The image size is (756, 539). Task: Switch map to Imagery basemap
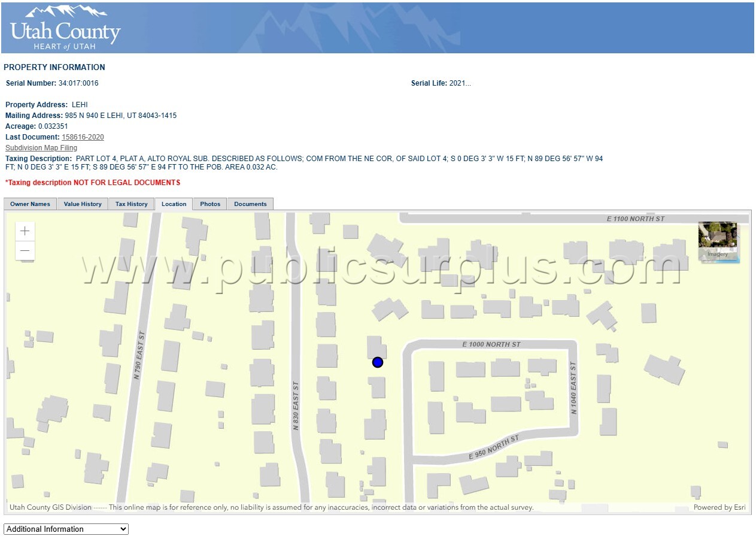tap(718, 241)
